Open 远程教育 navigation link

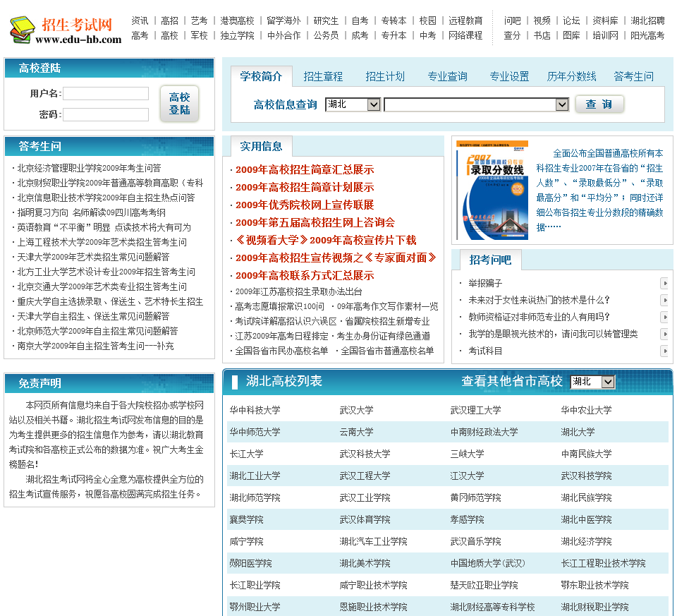(x=465, y=20)
